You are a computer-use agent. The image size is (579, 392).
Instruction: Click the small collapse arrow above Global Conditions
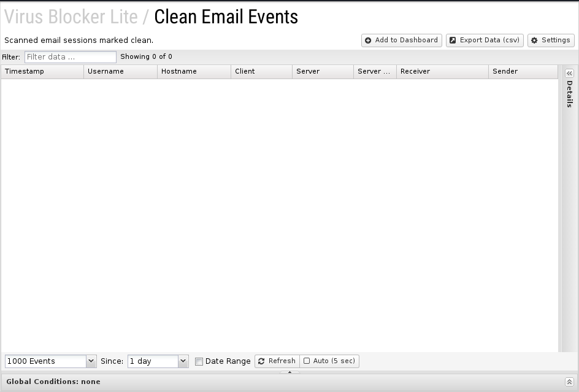point(289,372)
